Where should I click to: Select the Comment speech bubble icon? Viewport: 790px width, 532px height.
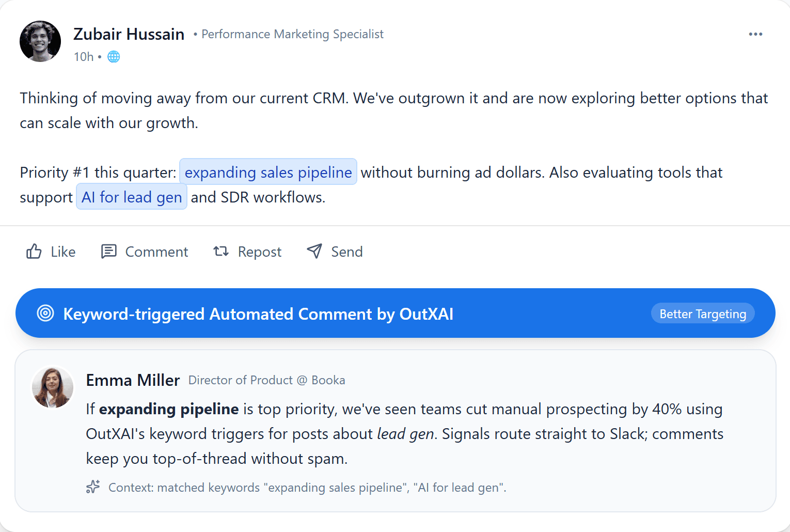tap(109, 252)
